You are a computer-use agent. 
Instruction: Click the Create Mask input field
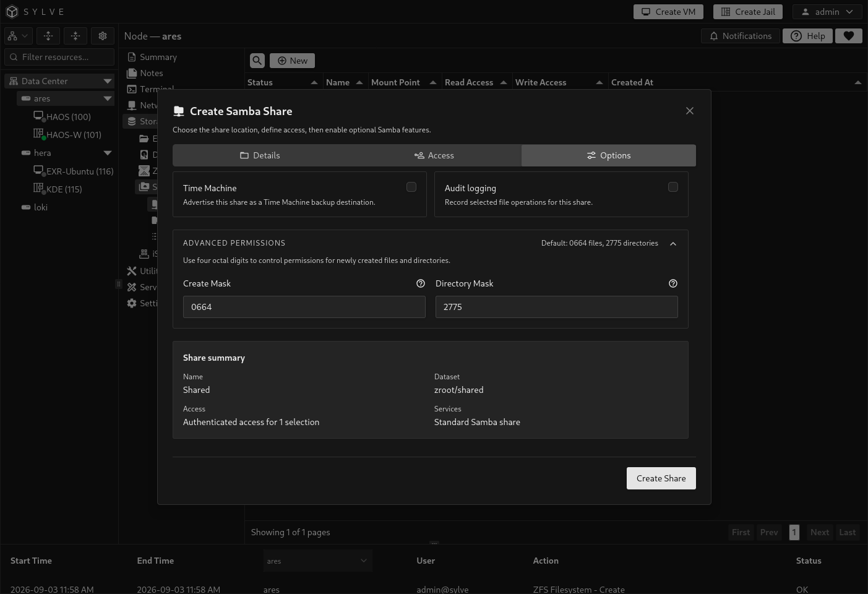click(304, 307)
